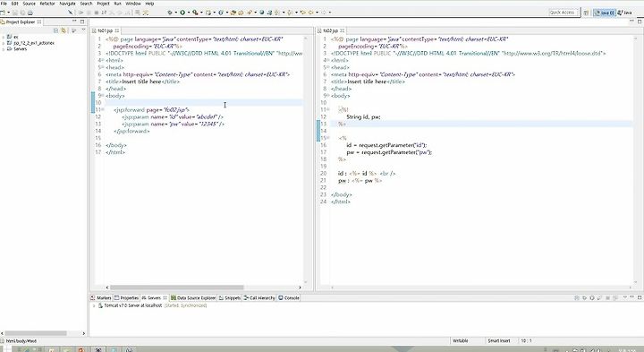Open the Run dropdown arrow
Screen dimensions: 644x352
(189, 13)
